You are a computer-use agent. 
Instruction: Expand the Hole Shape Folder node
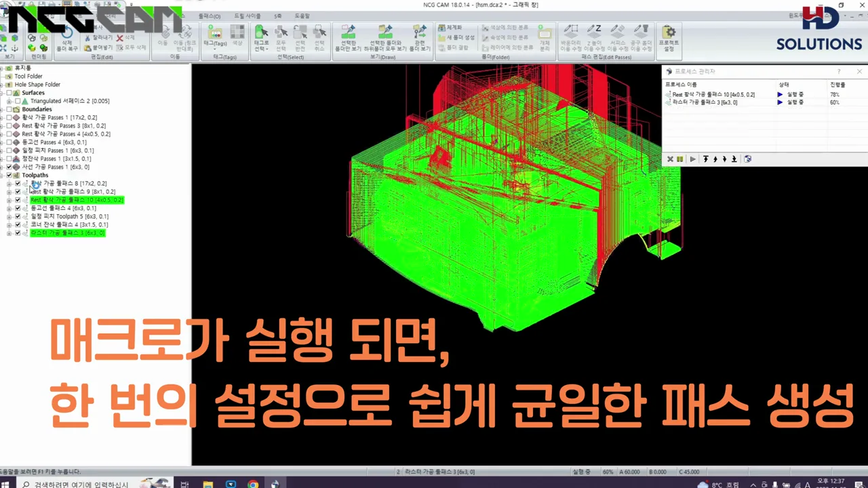(x=2, y=85)
